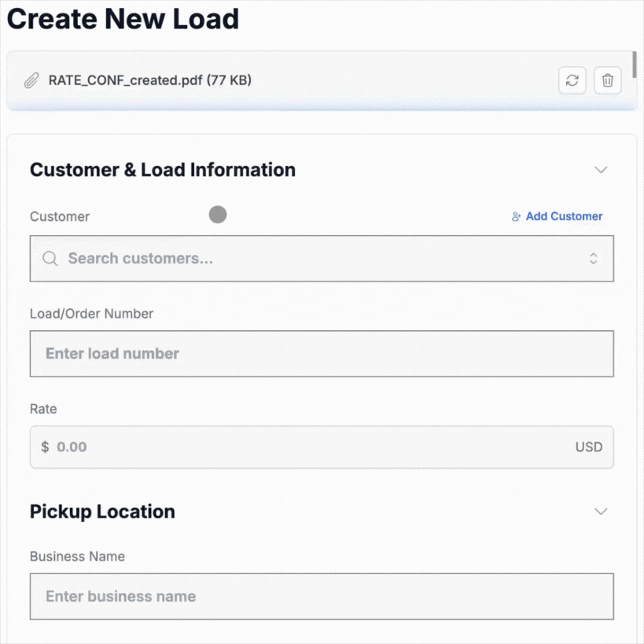Open the RATE_CONF_created.pdf file name

tap(149, 80)
